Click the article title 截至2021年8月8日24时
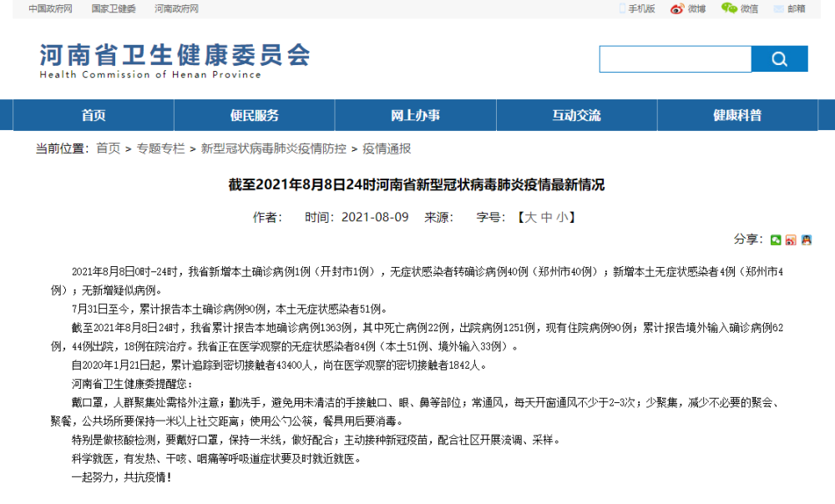The height and width of the screenshot is (504, 835). coord(417,184)
